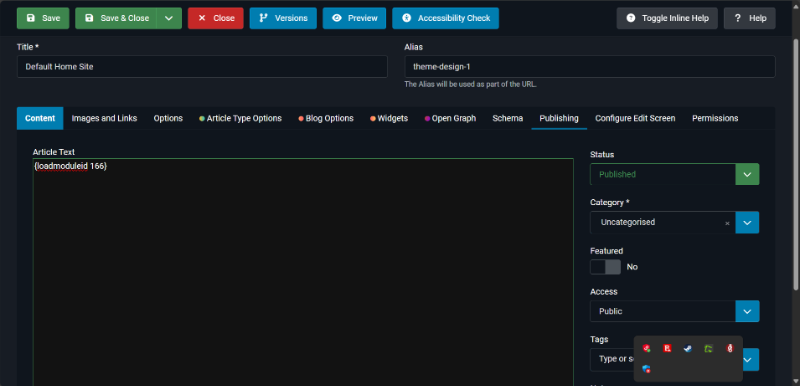Click the red square B tray icon
Screen dimensions: 800x386
click(667, 349)
